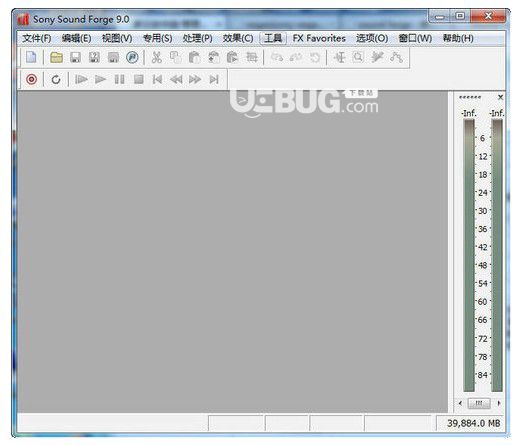This screenshot has width=512, height=445.
Task: Click the Rewind button
Action: click(x=176, y=79)
